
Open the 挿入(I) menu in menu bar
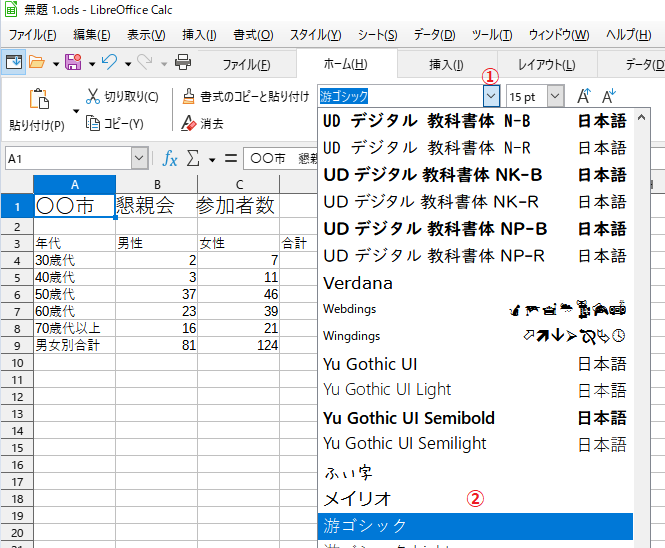point(199,35)
